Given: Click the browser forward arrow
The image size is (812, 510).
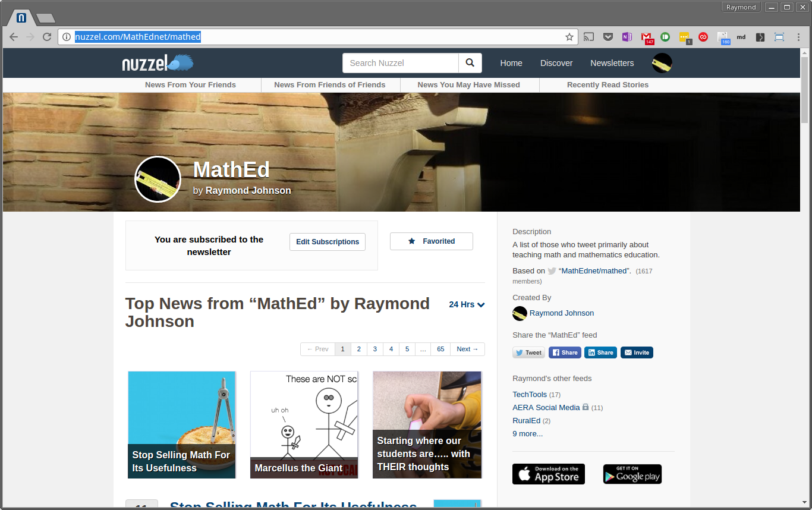Looking at the screenshot, I should click(x=30, y=37).
